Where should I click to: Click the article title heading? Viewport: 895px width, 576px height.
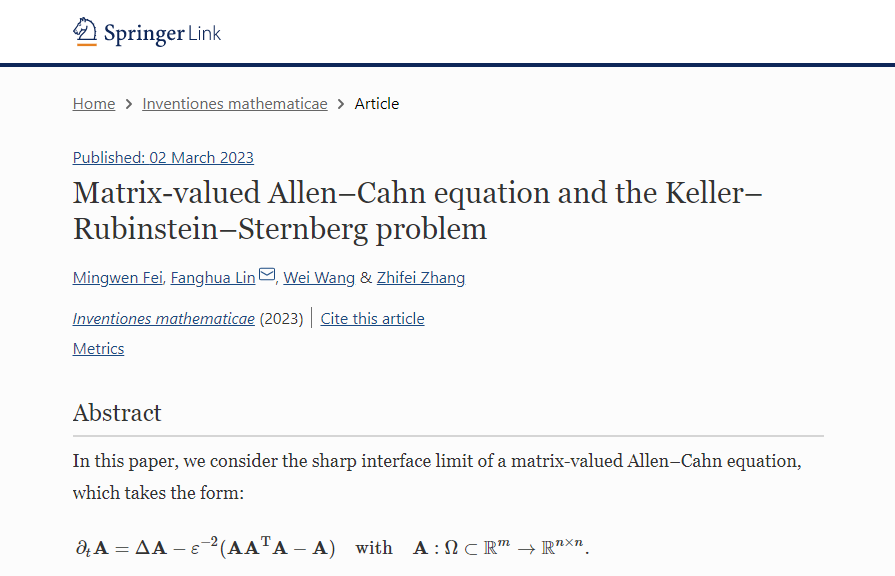tap(418, 210)
